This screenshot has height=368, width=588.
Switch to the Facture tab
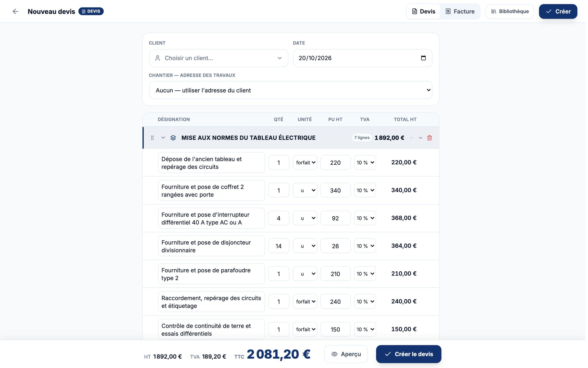460,12
